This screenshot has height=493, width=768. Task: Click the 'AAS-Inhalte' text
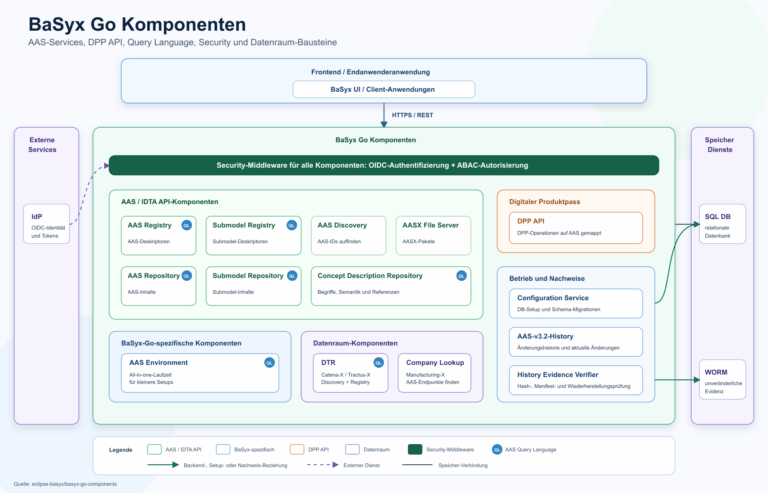click(x=142, y=292)
